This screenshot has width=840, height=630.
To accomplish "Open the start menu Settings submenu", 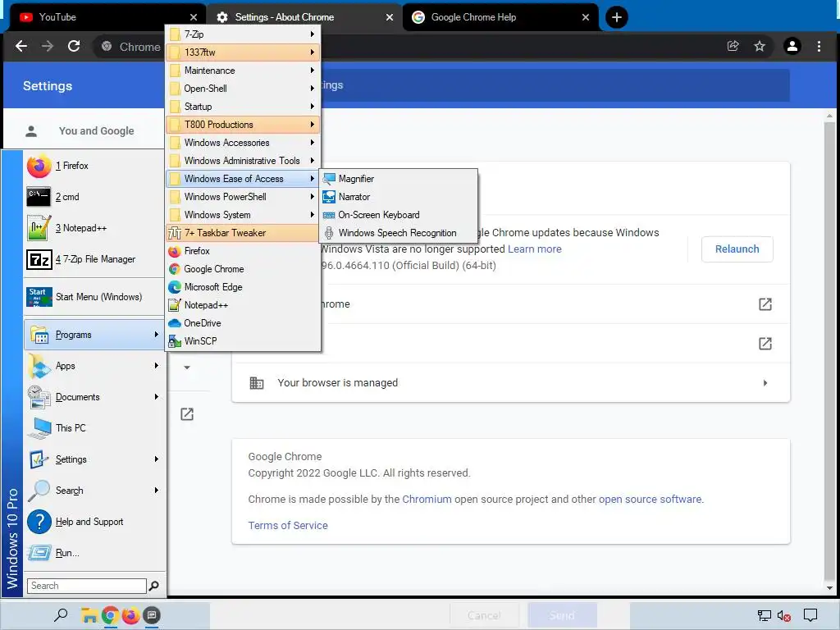I will pos(94,459).
